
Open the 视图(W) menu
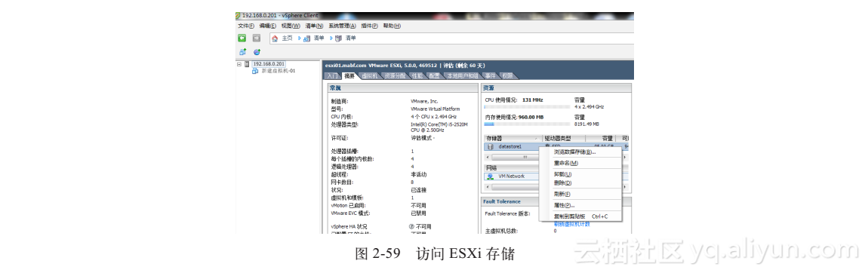click(291, 26)
